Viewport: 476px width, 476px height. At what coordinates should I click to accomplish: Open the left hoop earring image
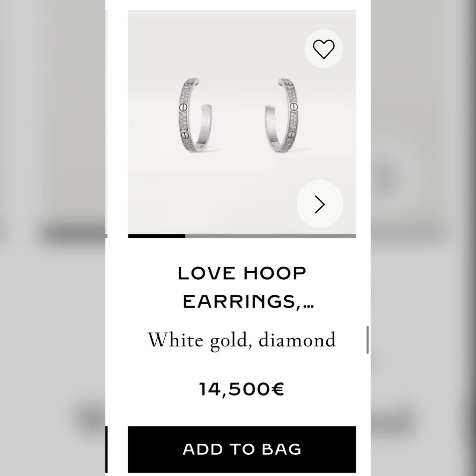[195, 115]
